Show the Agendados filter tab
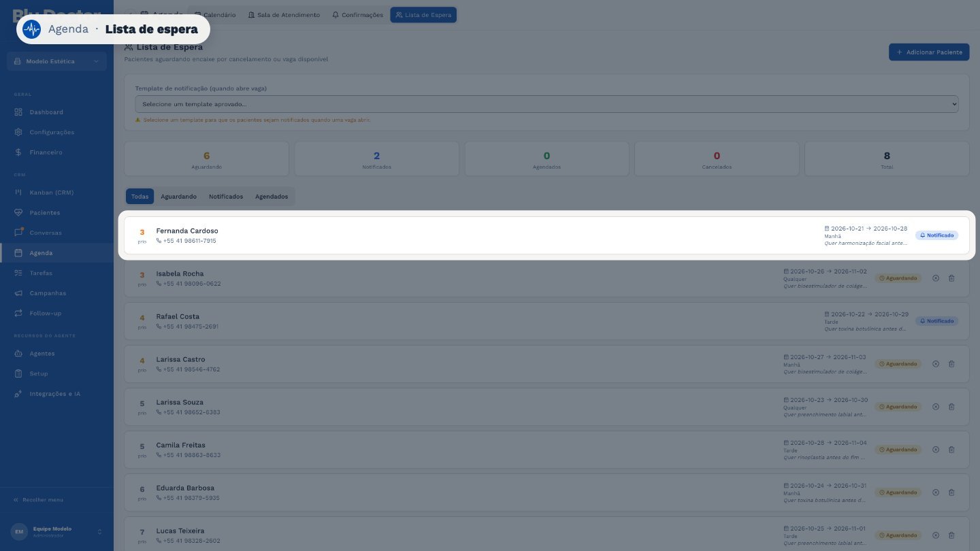The image size is (980, 551). pyautogui.click(x=272, y=197)
